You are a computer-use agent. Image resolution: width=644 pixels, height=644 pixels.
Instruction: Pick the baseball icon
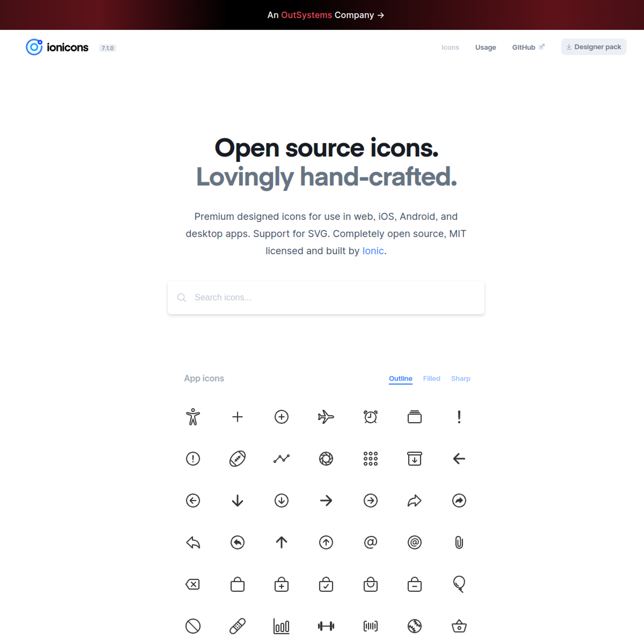point(415,626)
